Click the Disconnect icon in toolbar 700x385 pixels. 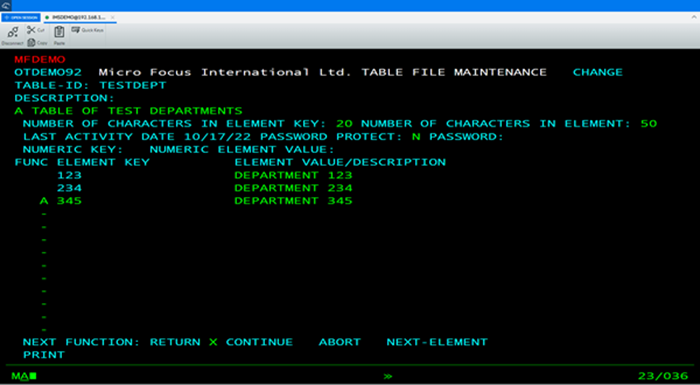(x=12, y=33)
